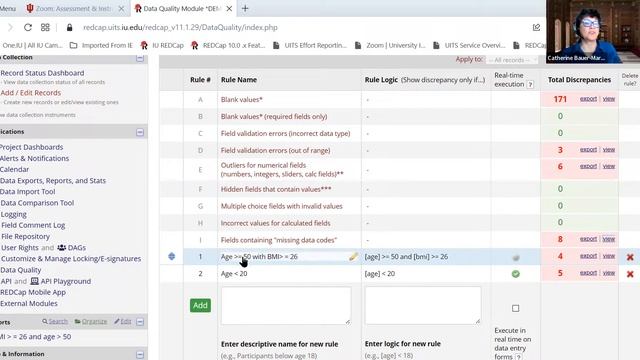
Task: Collapse the Help & Information panel
Action: (140, 355)
